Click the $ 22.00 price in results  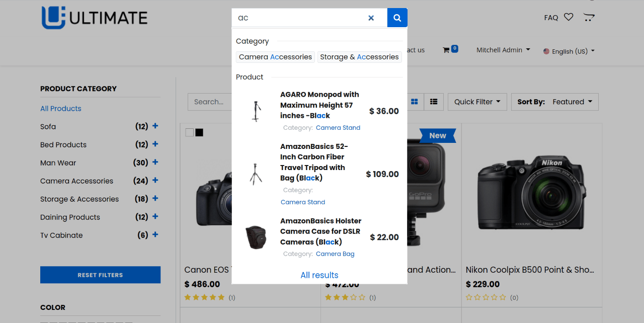pyautogui.click(x=384, y=237)
